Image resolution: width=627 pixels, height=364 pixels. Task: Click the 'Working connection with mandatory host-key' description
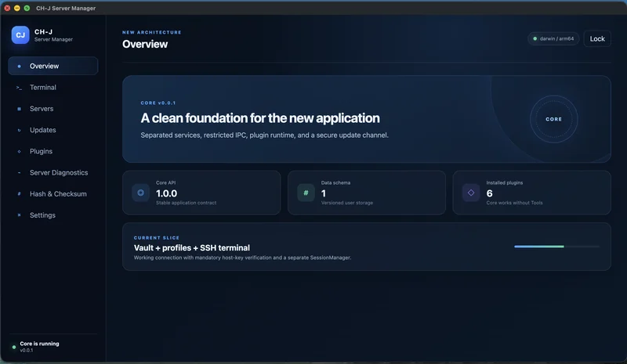[x=242, y=258]
